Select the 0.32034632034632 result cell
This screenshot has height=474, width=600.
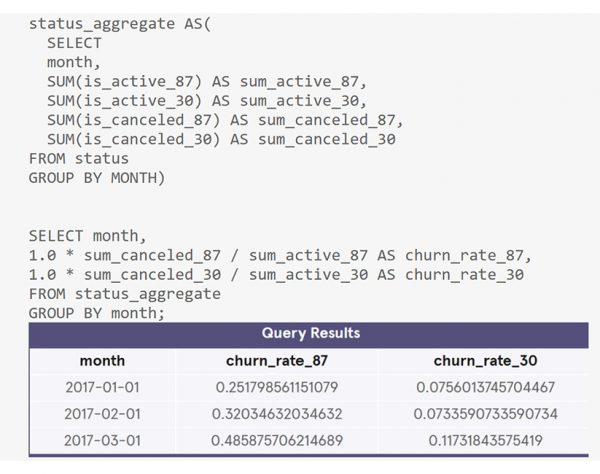coord(277,413)
